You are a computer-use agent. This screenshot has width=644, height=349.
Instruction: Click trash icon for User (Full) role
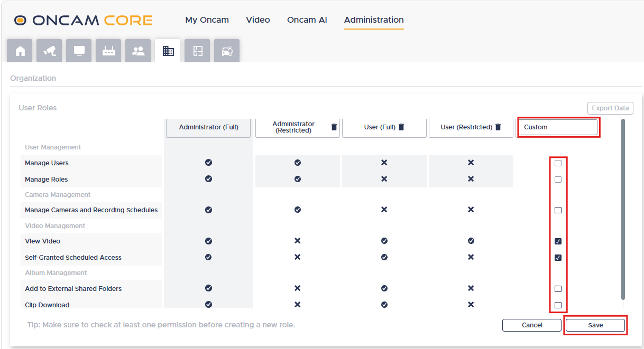tap(401, 127)
